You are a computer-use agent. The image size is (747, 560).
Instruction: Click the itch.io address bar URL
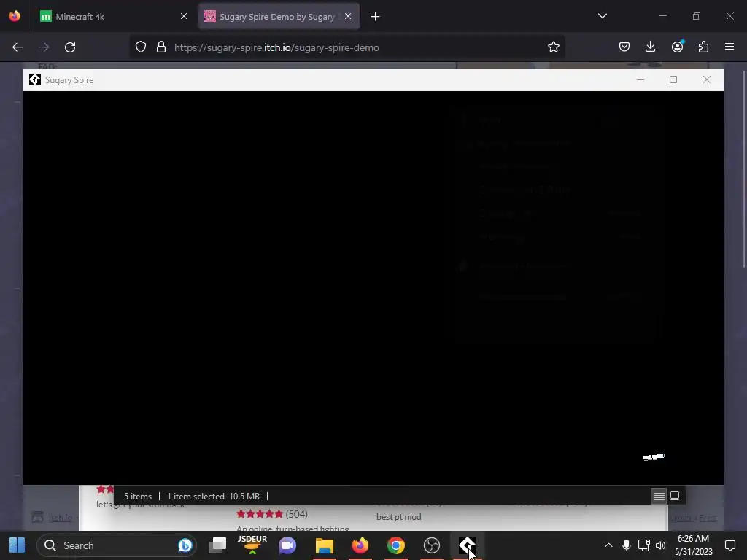(x=276, y=47)
